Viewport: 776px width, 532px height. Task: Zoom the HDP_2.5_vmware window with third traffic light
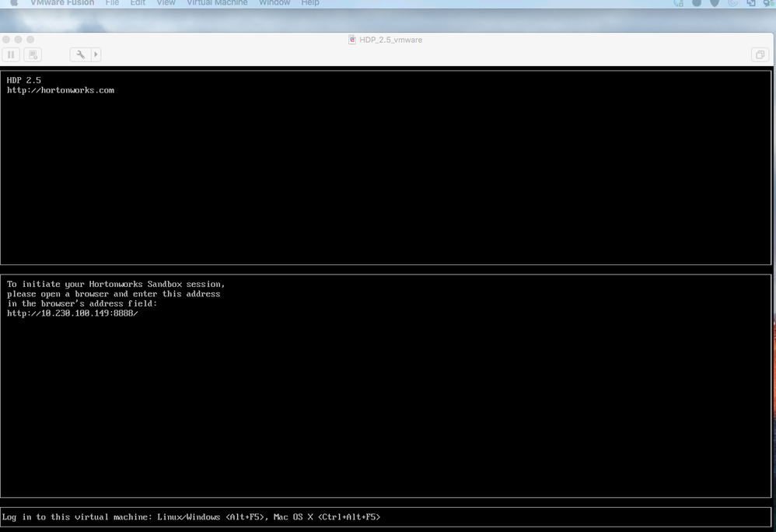(30, 40)
